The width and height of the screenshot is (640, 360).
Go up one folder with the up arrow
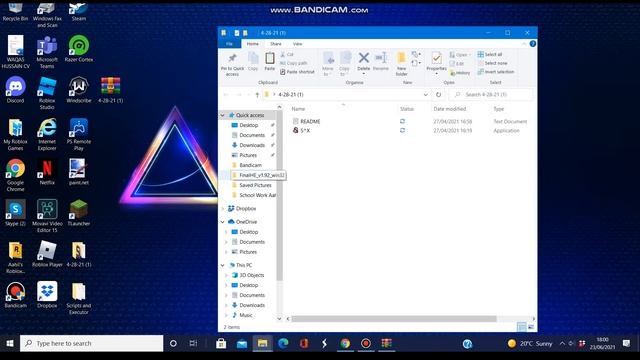257,95
